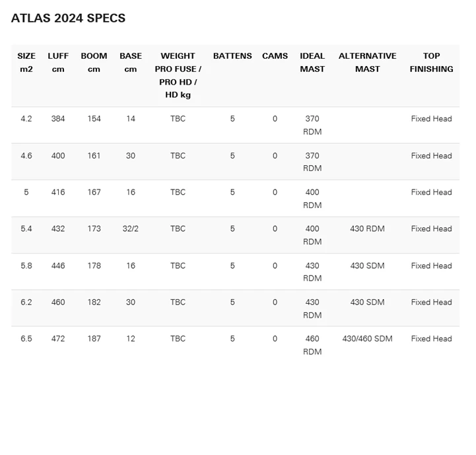Select the SIZE m2 column header
Screen dimensions: 476x455
[x=26, y=62]
